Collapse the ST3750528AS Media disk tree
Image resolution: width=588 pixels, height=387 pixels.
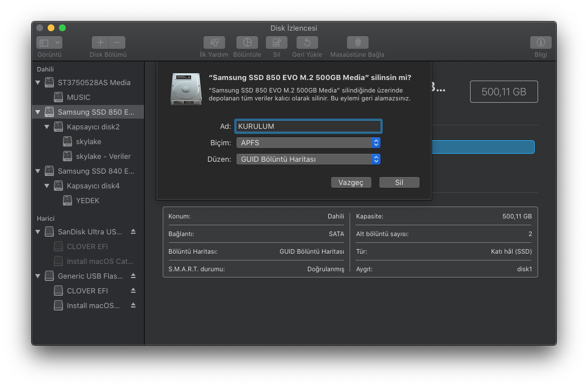point(38,83)
